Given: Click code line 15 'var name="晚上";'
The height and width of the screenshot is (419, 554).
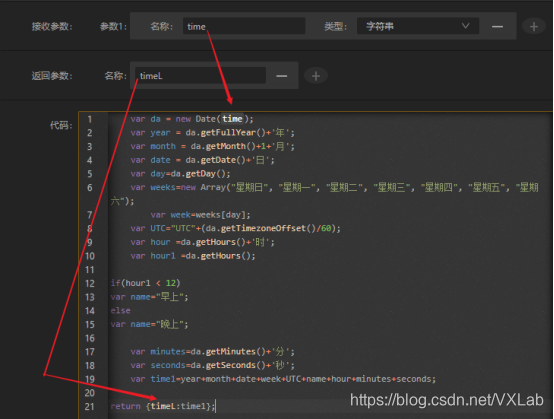Looking at the screenshot, I should (149, 324).
